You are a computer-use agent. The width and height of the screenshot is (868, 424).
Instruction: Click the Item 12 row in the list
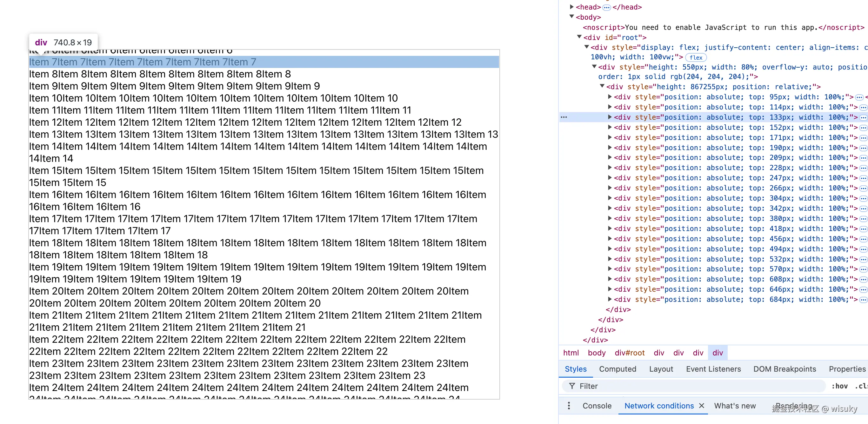245,122
